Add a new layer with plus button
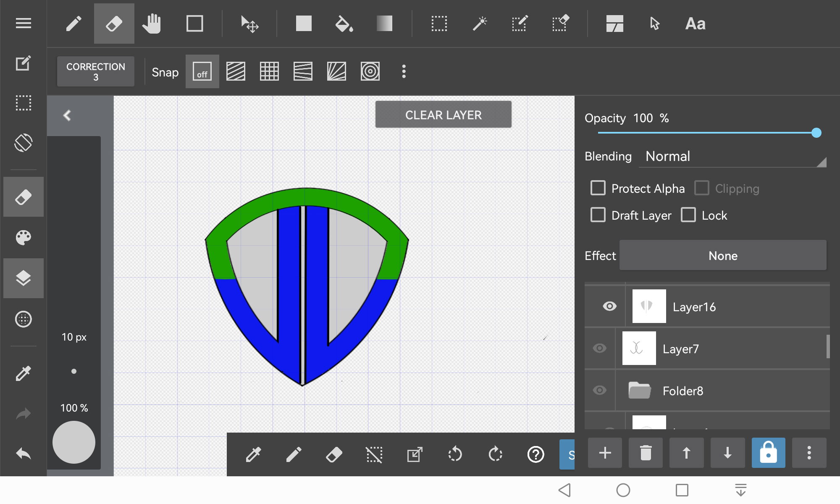840x504 pixels. click(x=605, y=453)
